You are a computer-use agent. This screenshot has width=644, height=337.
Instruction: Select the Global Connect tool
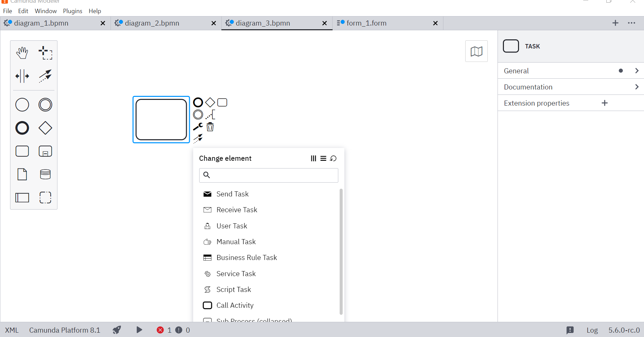click(45, 76)
